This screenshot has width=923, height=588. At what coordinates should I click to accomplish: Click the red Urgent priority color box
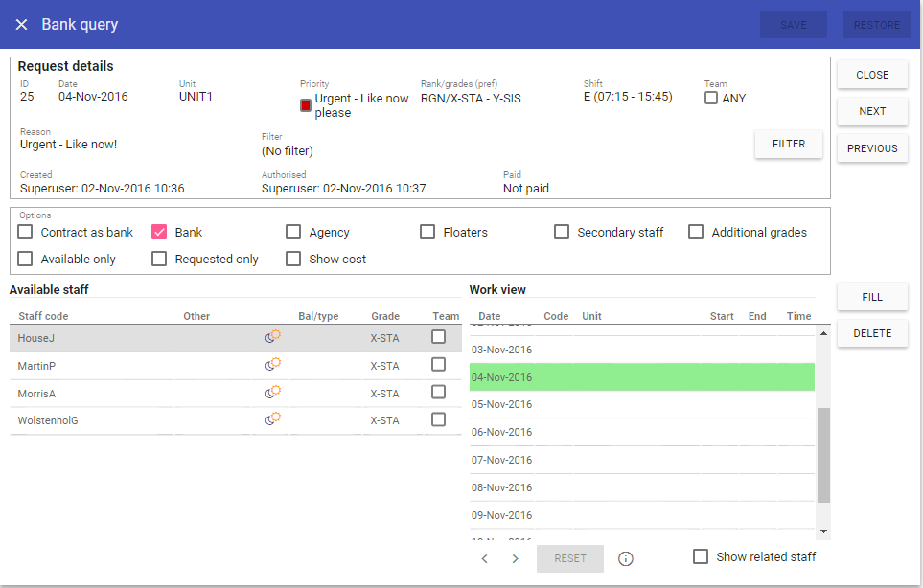306,105
